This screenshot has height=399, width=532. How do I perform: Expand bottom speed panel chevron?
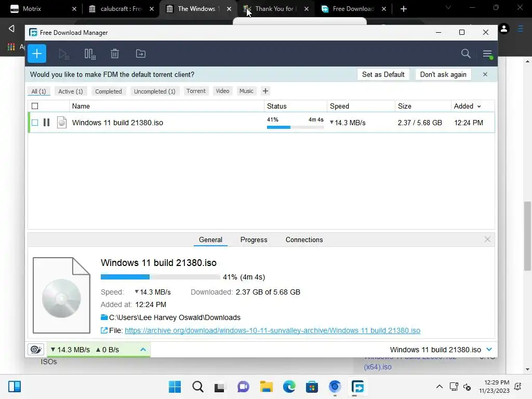point(143,350)
